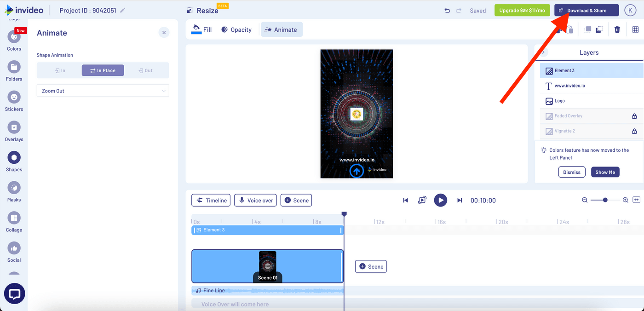
Task: Unlock the Faded Overlay layer
Action: pos(634,116)
